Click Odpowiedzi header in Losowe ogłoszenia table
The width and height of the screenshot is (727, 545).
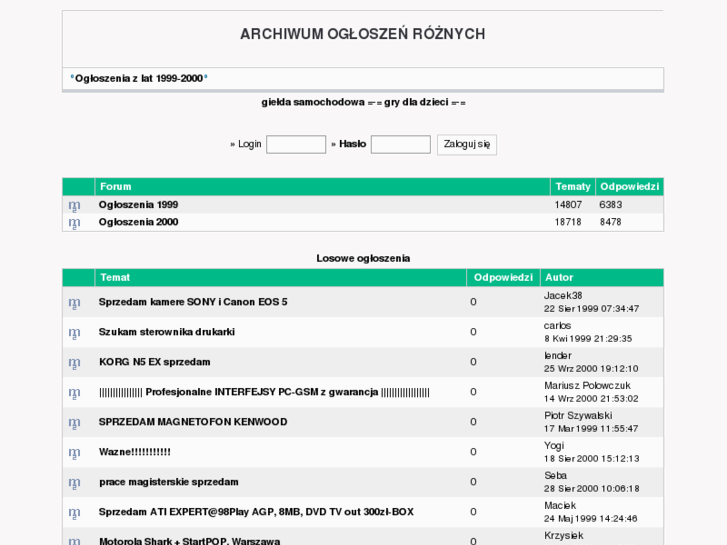point(503,277)
